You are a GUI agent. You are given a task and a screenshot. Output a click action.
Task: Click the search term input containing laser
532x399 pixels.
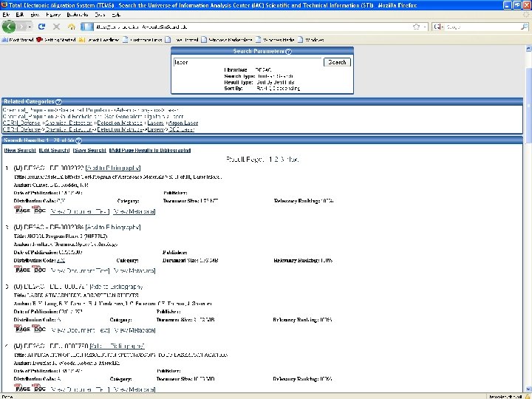pyautogui.click(x=248, y=62)
